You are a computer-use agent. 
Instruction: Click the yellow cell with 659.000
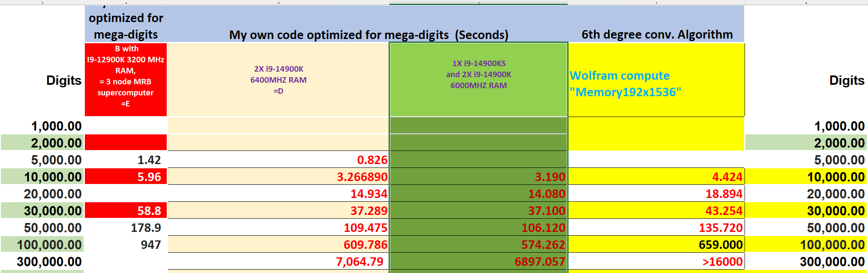(656, 244)
